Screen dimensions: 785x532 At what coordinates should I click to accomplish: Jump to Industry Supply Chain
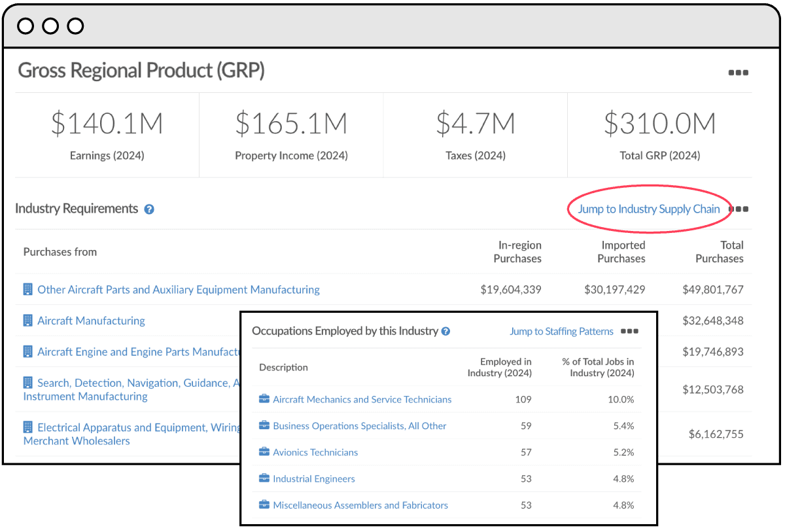(649, 209)
